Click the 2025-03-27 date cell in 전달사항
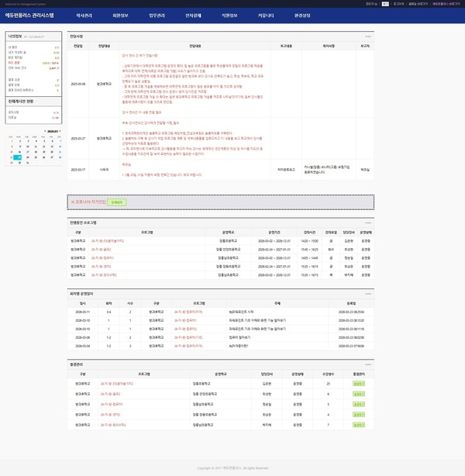Screen dimensions: 465x476 [78, 139]
